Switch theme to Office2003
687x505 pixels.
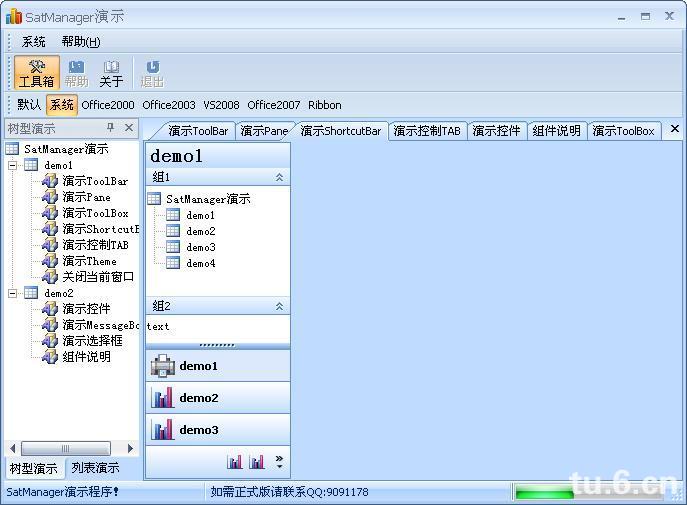pyautogui.click(x=169, y=105)
